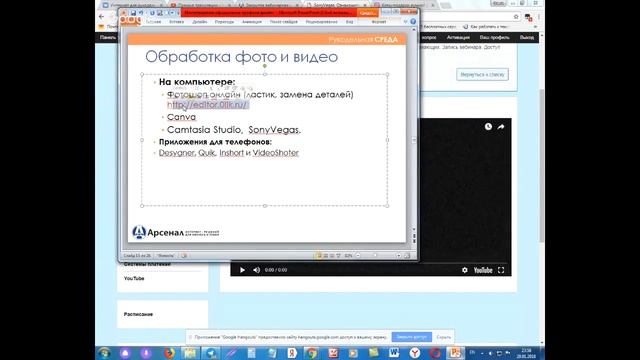The width and height of the screenshot is (640, 360).
Task: Go to next slide double-arrow button
Action: pos(414,241)
